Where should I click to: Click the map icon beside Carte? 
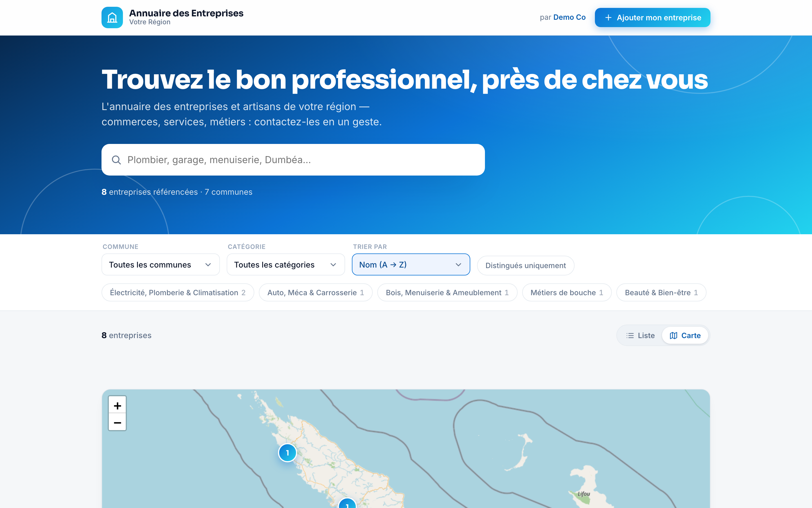pos(673,335)
